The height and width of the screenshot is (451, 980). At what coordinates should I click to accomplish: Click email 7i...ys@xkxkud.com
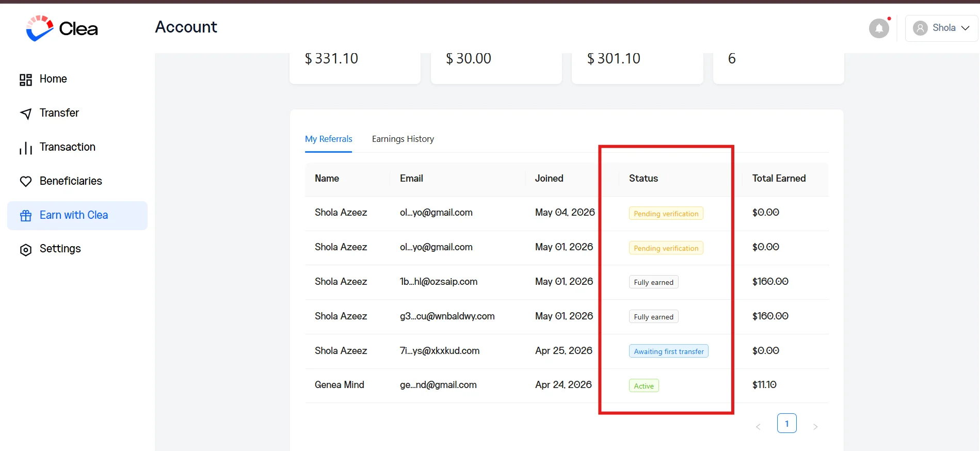click(x=440, y=351)
